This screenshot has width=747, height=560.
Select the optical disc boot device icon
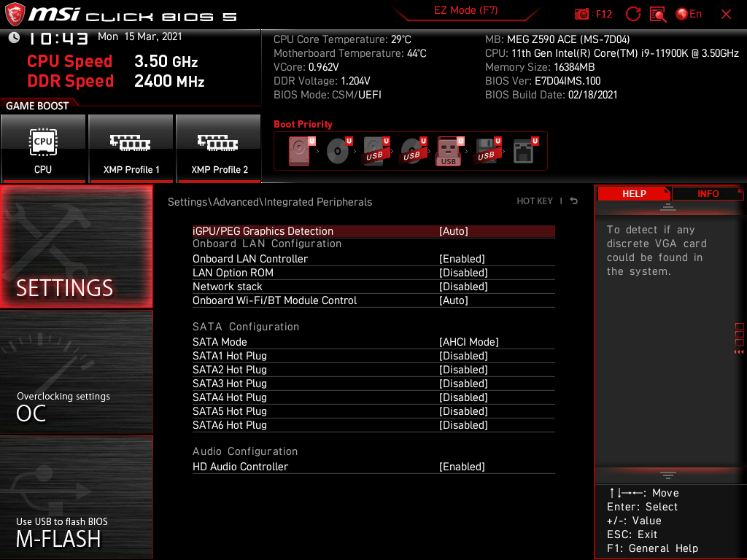coord(339,151)
